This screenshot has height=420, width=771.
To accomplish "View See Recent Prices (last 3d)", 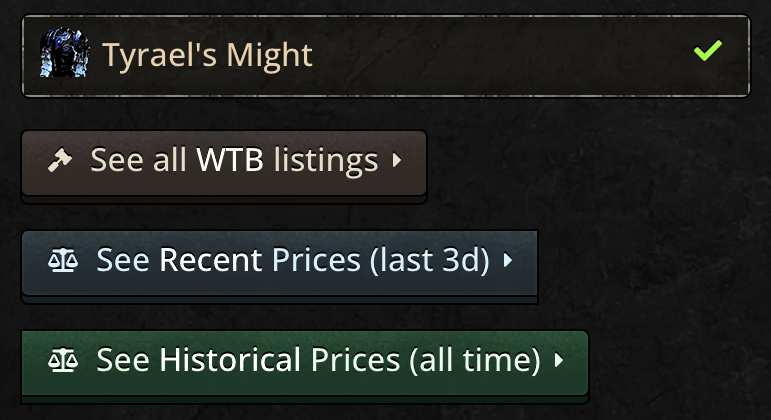I will pos(279,262).
